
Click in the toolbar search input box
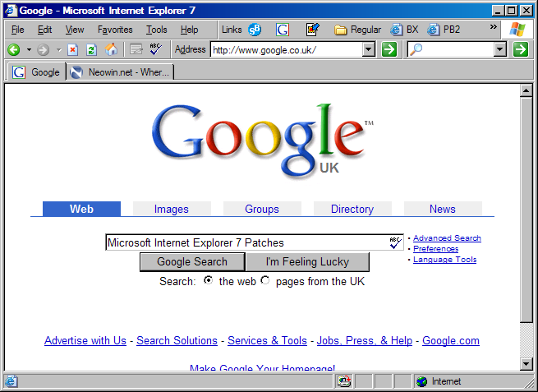(458, 50)
